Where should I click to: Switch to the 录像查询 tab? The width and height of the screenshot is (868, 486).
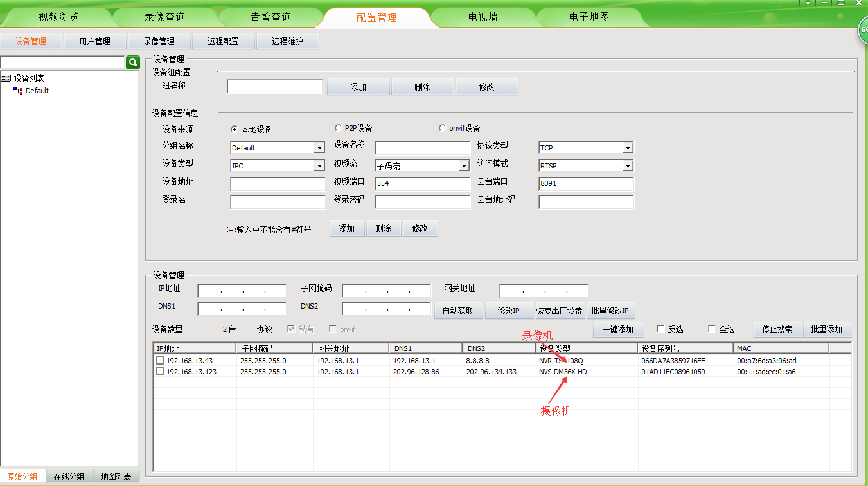pyautogui.click(x=164, y=17)
